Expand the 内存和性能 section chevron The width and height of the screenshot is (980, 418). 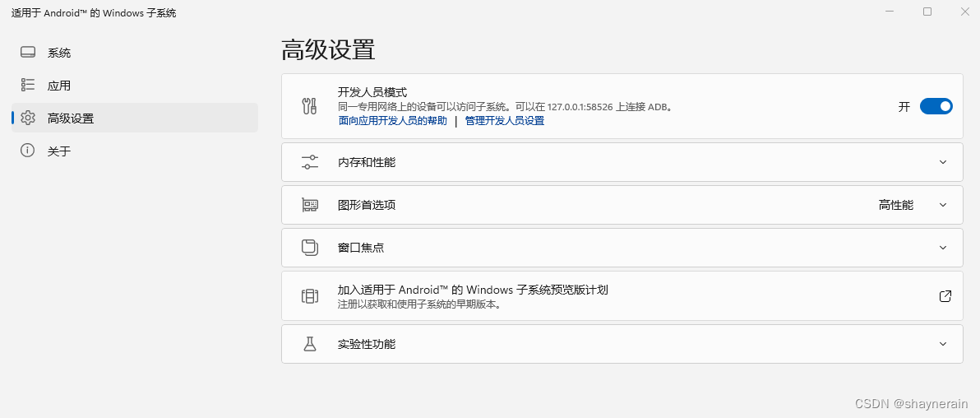click(943, 162)
